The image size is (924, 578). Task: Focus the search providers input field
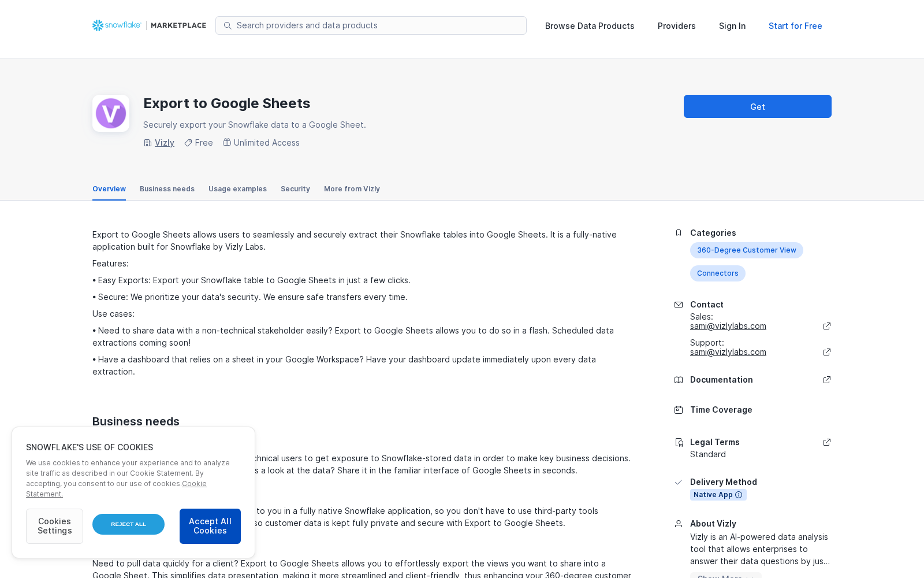(371, 25)
